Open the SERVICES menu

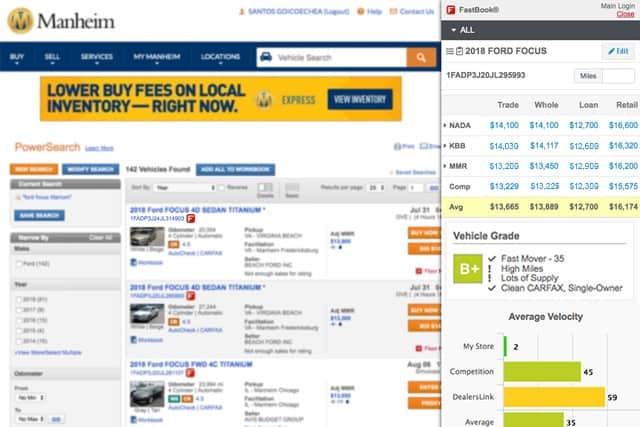tap(97, 57)
